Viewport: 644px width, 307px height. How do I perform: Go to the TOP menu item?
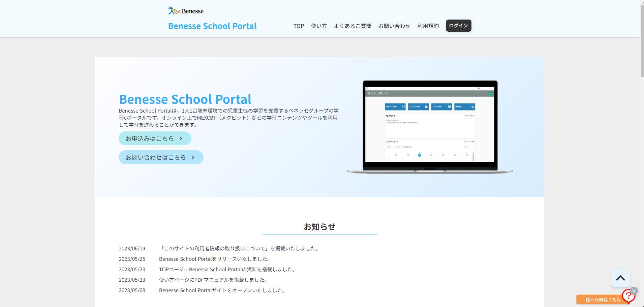coord(299,26)
